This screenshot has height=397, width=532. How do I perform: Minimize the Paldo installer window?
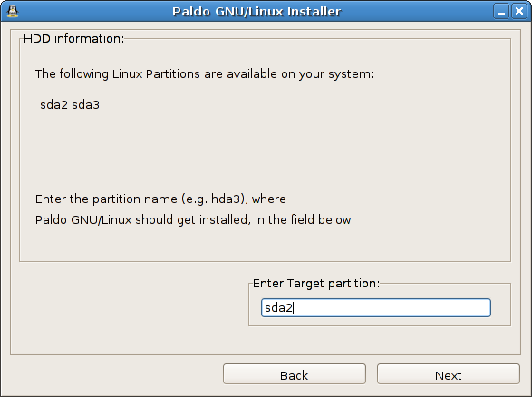(x=501, y=12)
